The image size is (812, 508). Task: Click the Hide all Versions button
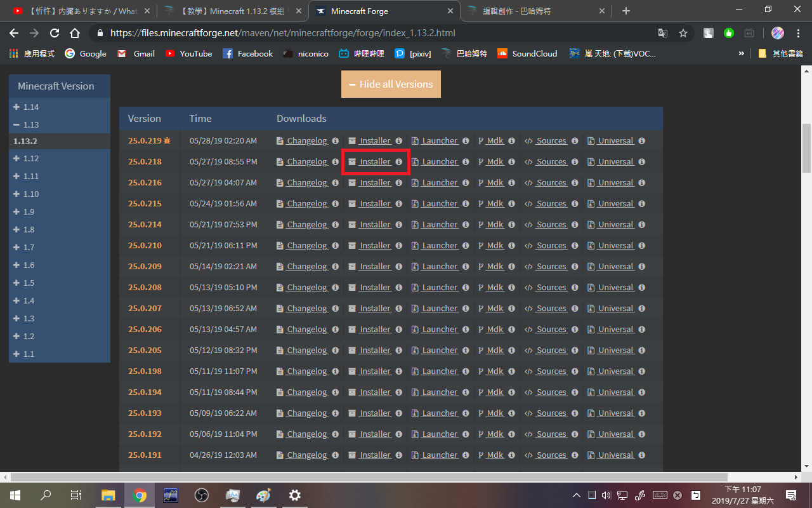click(391, 84)
